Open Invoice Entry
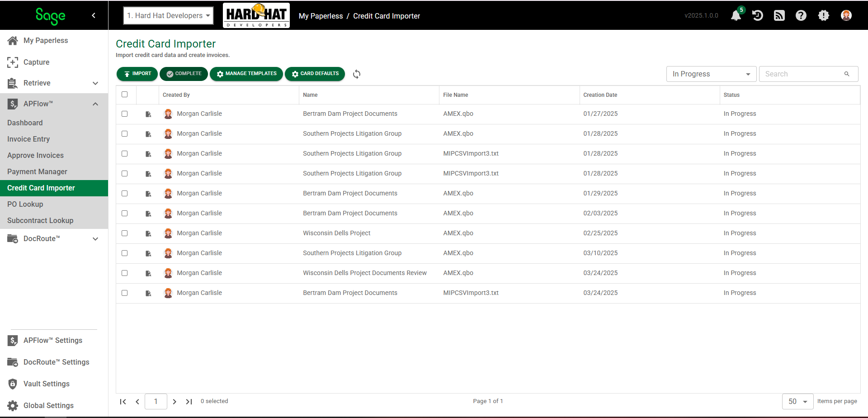 [28, 139]
